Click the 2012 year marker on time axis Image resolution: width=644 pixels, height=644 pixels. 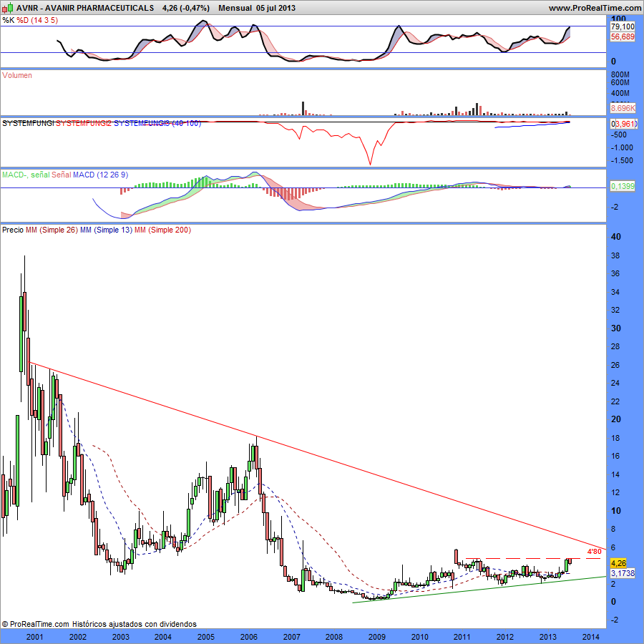click(x=504, y=637)
